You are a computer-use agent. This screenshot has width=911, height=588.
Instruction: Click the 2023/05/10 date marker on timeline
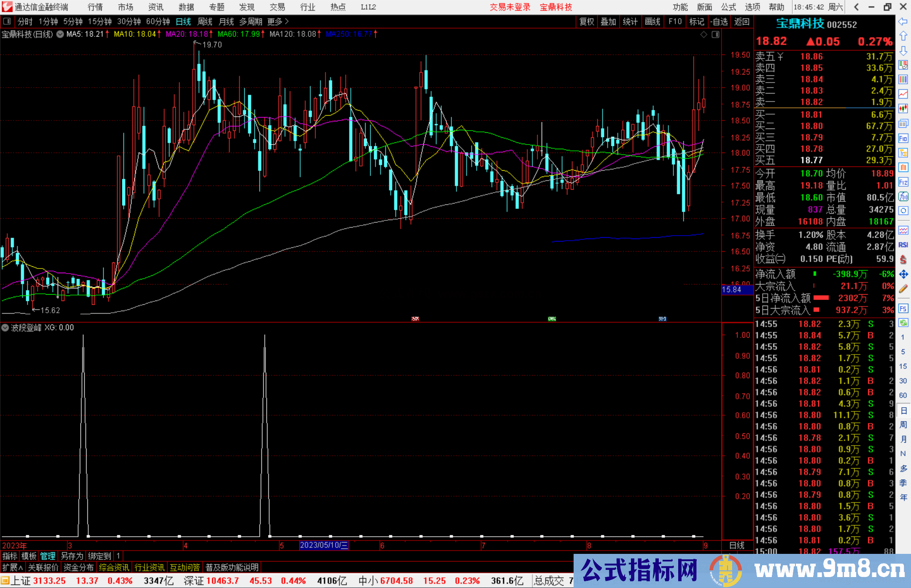coord(324,545)
